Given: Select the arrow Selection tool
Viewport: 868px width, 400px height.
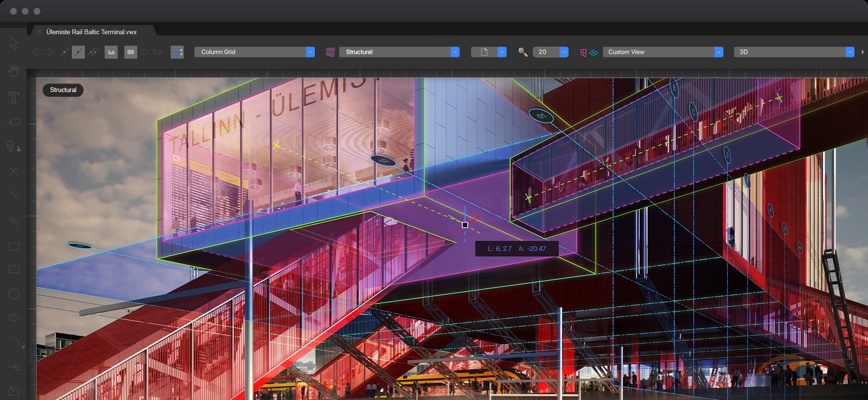Looking at the screenshot, I should point(14,43).
